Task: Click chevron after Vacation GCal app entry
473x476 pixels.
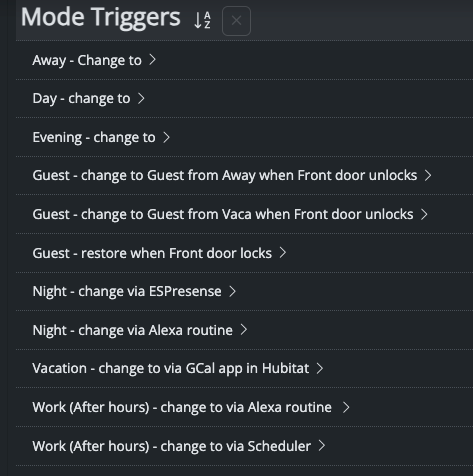Action: click(320, 368)
